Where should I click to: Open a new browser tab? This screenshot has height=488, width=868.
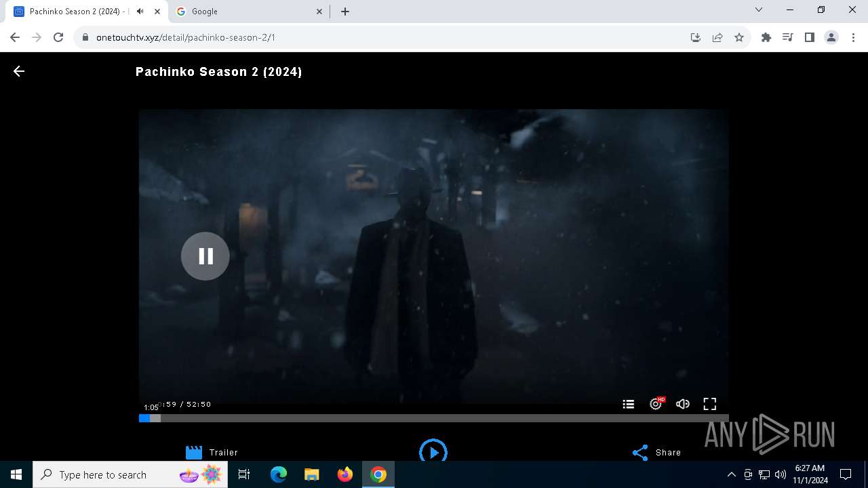tap(345, 12)
